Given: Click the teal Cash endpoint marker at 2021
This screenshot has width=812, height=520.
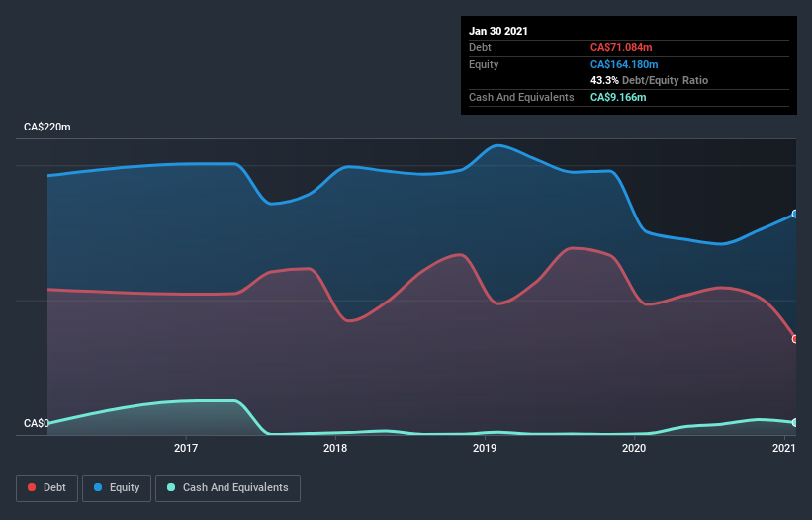Looking at the screenshot, I should (795, 423).
